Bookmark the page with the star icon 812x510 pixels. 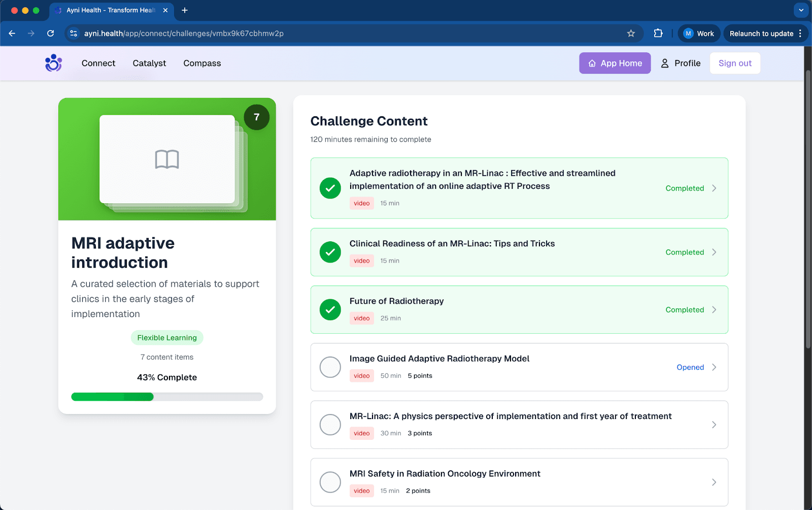point(631,33)
